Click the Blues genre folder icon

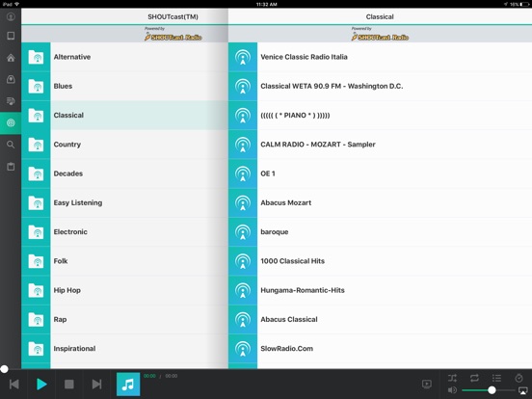pyautogui.click(x=36, y=86)
